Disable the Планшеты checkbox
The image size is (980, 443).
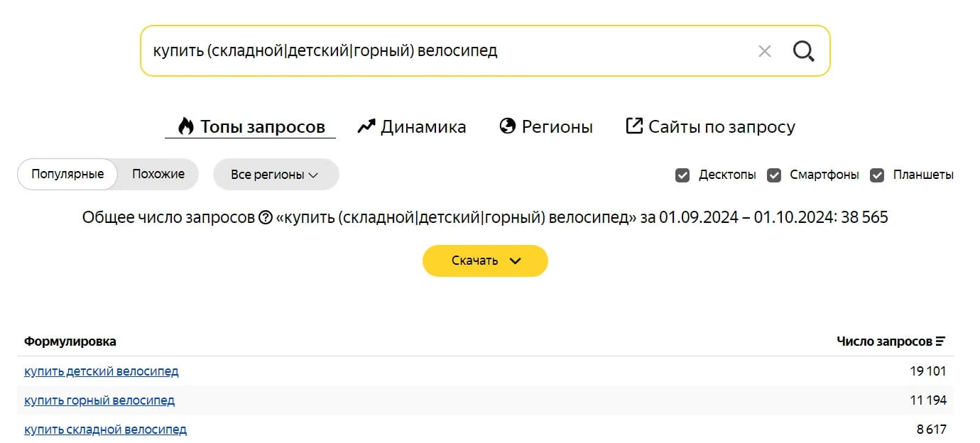(877, 175)
